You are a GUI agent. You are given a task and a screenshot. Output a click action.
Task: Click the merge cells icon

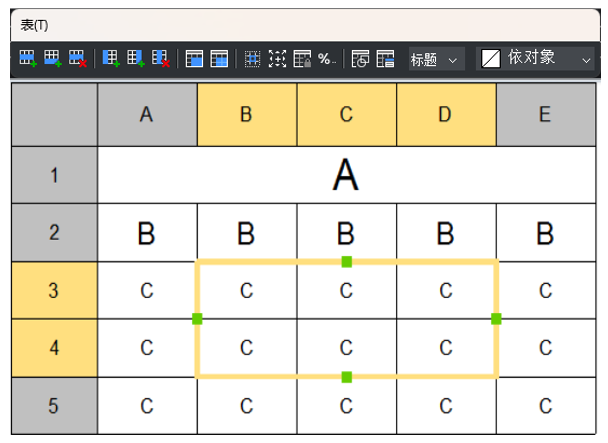pyautogui.click(x=194, y=59)
